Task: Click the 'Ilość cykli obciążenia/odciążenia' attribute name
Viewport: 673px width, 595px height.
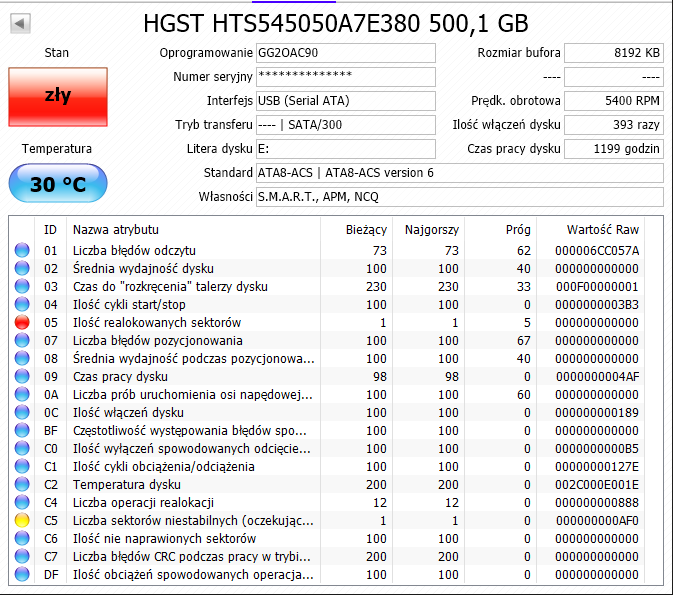Action: (164, 467)
